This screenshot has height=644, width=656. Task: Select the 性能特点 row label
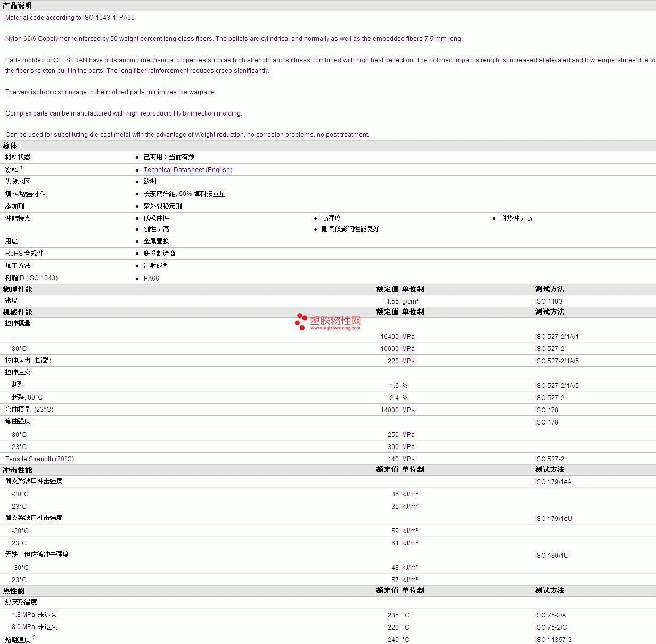tap(18, 218)
